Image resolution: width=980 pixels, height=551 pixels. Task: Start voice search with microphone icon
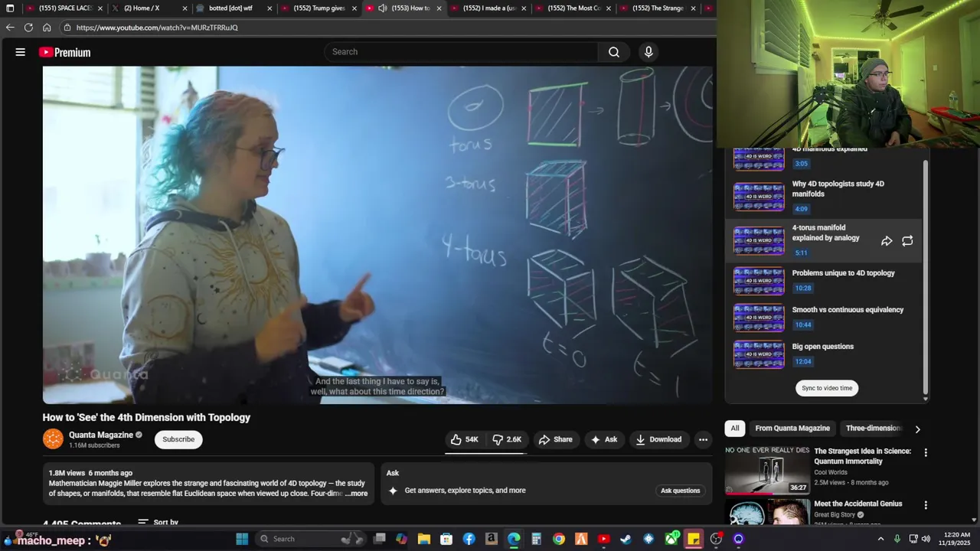pos(648,52)
